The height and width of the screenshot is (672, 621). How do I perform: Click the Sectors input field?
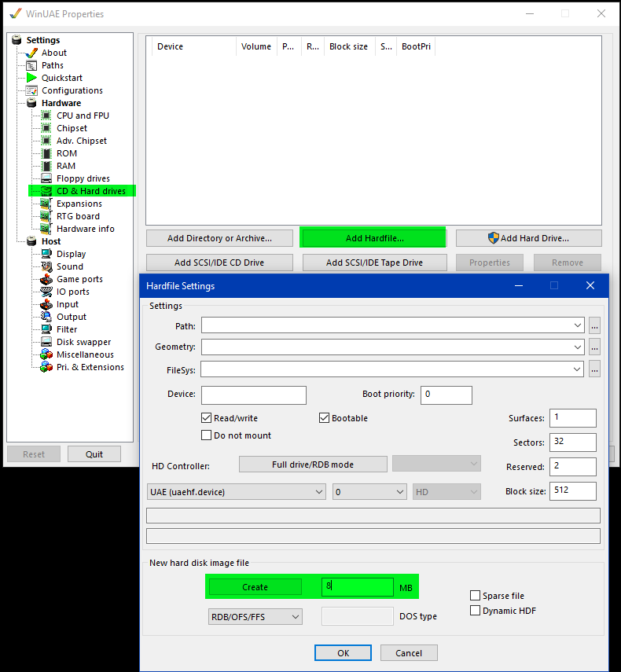tap(572, 442)
